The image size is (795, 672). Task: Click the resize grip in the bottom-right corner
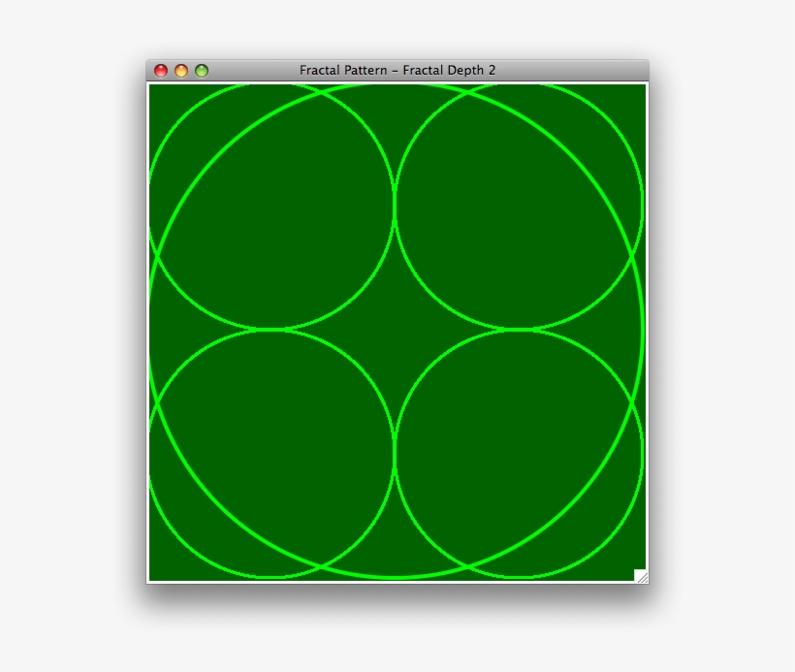click(x=643, y=576)
